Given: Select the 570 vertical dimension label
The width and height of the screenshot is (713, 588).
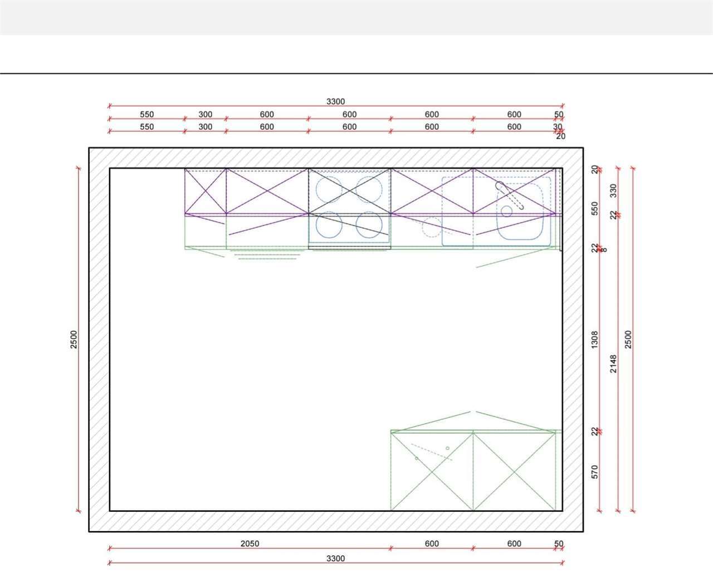Looking at the screenshot, I should 595,472.
